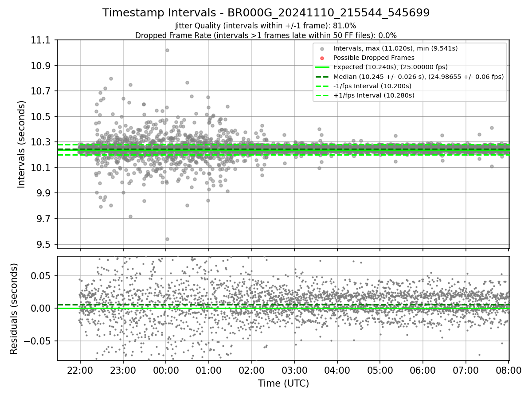Select legend entry '-1/fps Interval (10.200s)'
The width and height of the screenshot is (532, 399).
pos(372,86)
